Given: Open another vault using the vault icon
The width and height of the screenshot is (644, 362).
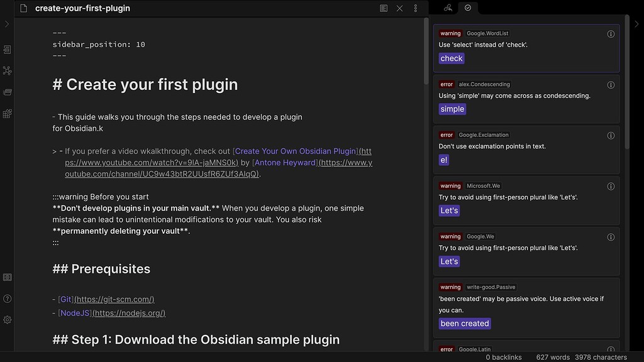Looking at the screenshot, I should [7, 277].
